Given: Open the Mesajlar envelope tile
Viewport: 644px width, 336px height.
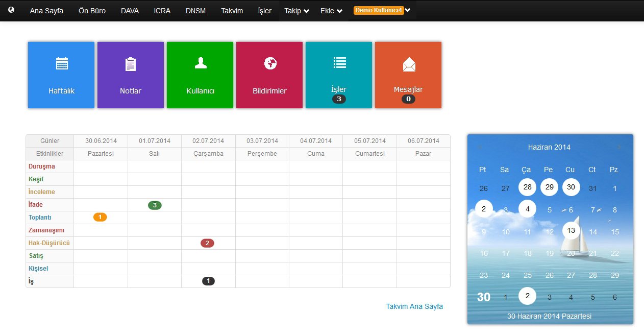Looking at the screenshot, I should 408,75.
